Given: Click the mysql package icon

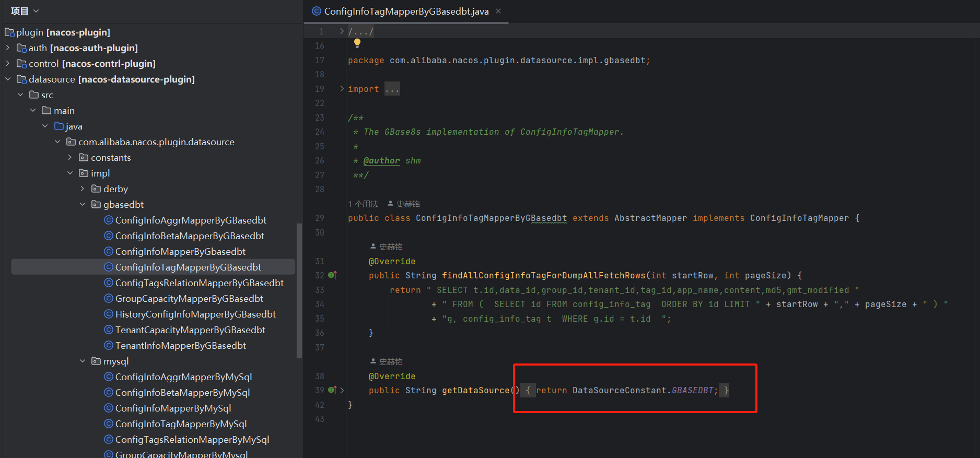Looking at the screenshot, I should (96, 361).
